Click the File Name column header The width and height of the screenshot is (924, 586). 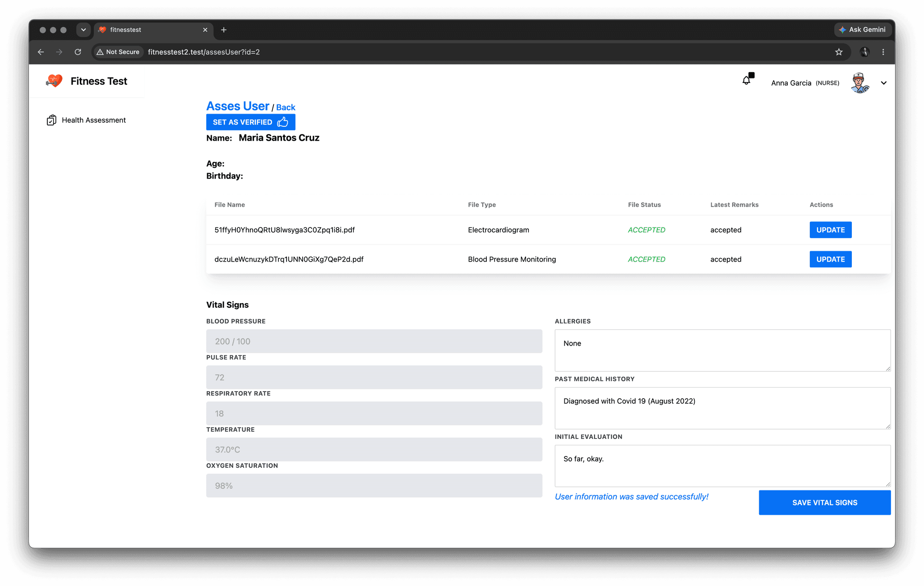pyautogui.click(x=230, y=204)
